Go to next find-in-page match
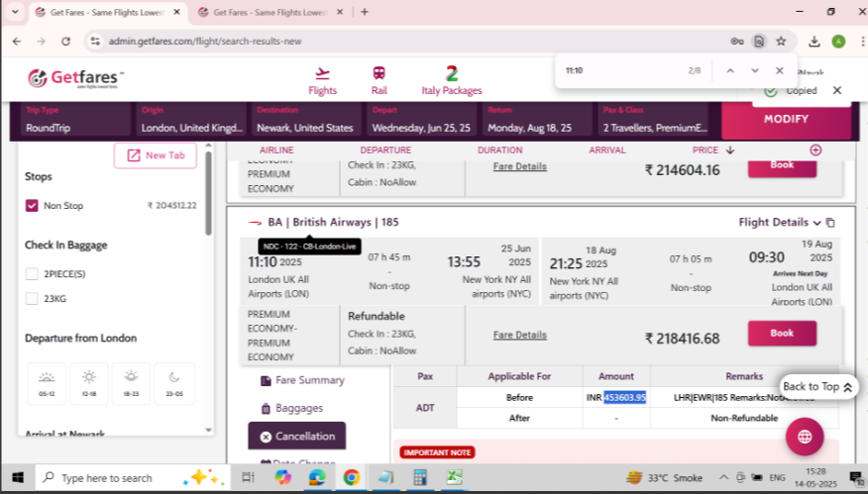This screenshot has width=868, height=494. [x=755, y=71]
